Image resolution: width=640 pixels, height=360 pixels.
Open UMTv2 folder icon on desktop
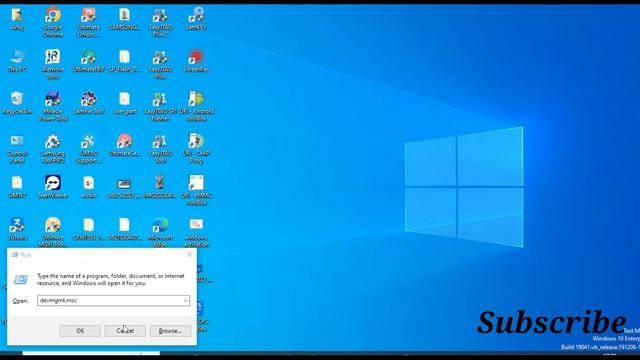17,187
